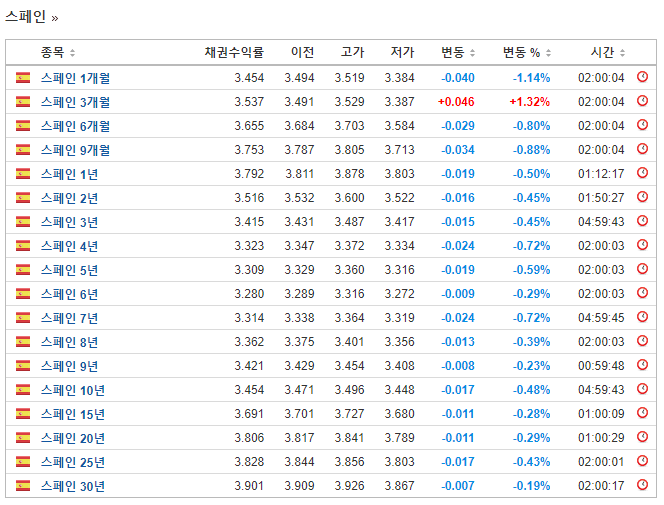This screenshot has height=505, width=664.
Task: Click the clock icon in 스페인 4년 row
Action: click(642, 245)
